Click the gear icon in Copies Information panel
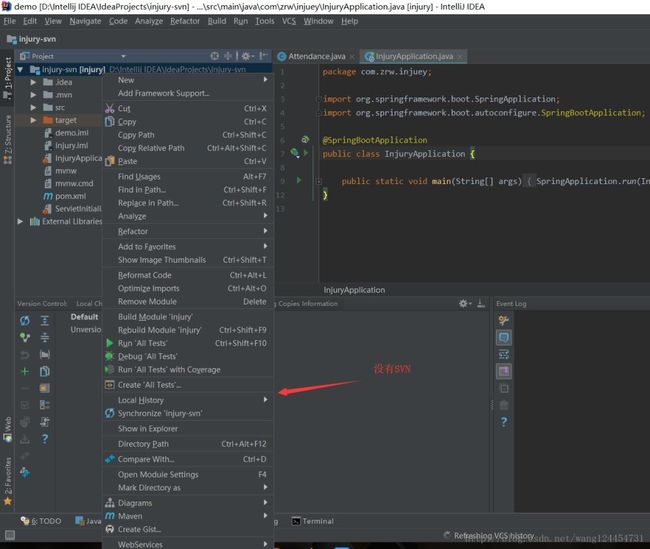Image resolution: width=650 pixels, height=549 pixels. click(x=463, y=304)
